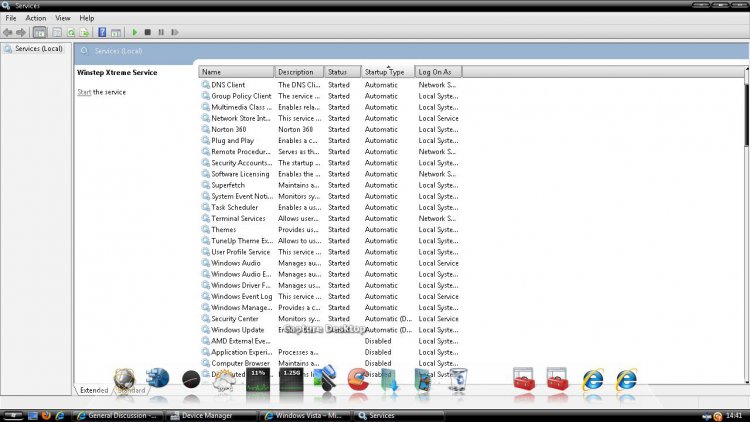Click the Restart Service icon
Image resolution: width=750 pixels, height=422 pixels.
[175, 32]
